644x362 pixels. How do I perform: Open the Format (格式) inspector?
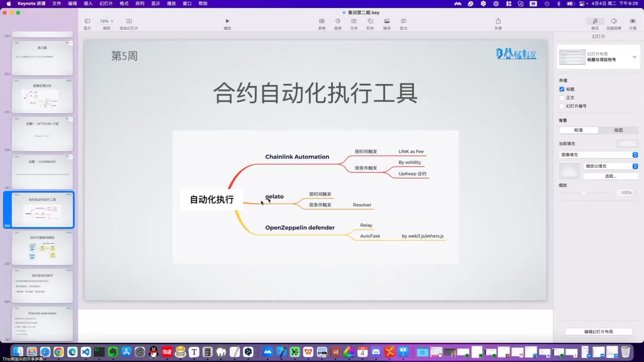595,21
